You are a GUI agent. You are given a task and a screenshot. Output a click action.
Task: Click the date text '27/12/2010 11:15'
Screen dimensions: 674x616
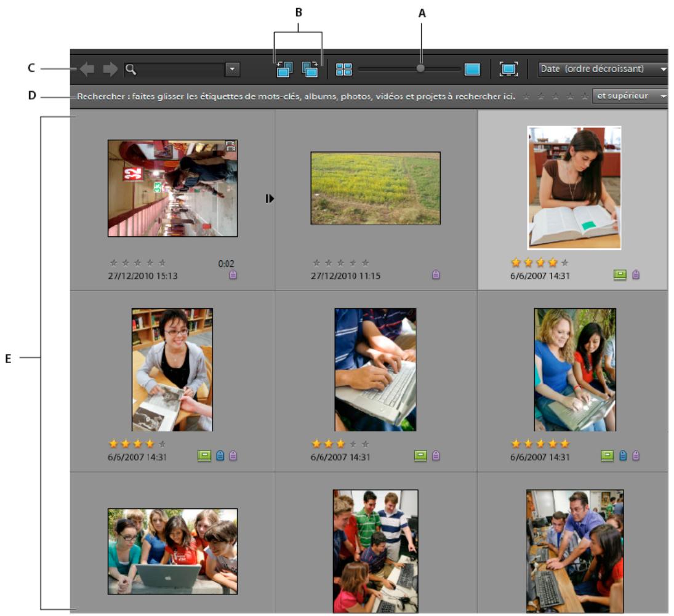pyautogui.click(x=345, y=276)
